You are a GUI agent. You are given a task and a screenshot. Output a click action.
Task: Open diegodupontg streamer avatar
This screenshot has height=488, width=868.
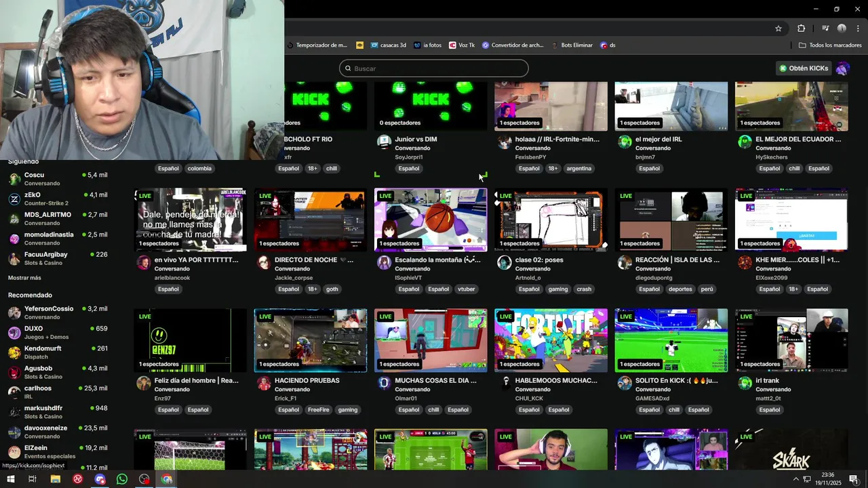(625, 263)
